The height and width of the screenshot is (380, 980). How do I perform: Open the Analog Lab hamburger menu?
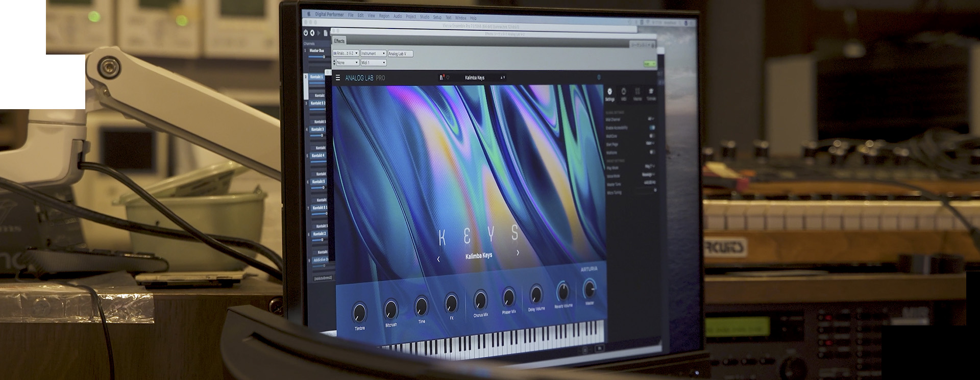tap(337, 78)
